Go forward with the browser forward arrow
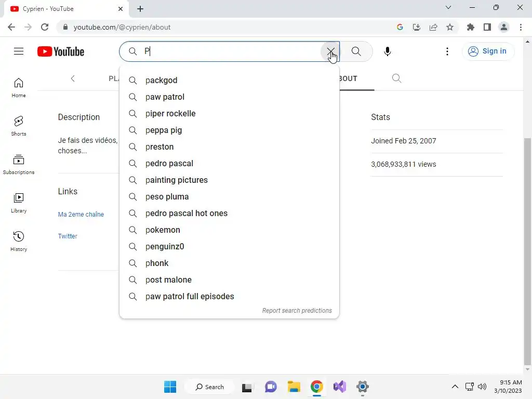The image size is (532, 399). 28,27
